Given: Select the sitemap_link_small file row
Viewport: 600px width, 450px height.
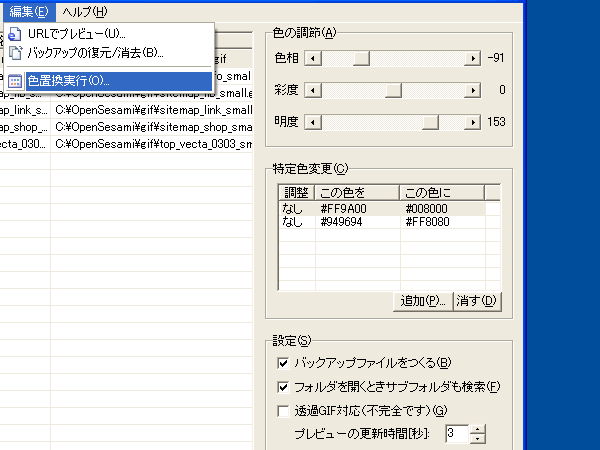Looking at the screenshot, I should pyautogui.click(x=126, y=110).
